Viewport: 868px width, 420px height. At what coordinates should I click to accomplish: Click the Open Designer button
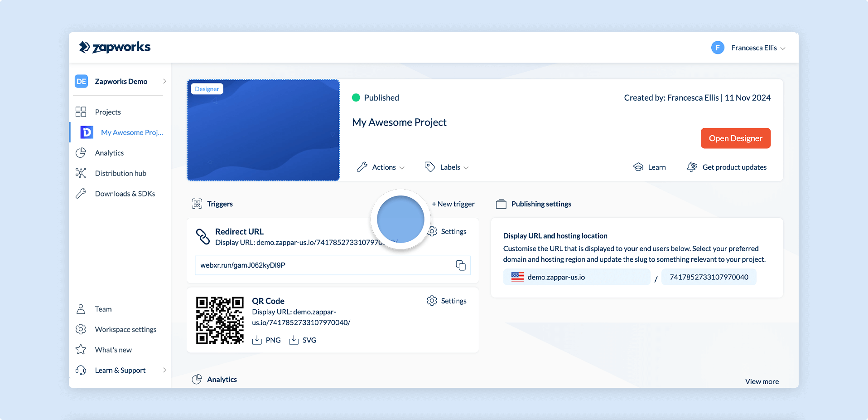pyautogui.click(x=735, y=138)
